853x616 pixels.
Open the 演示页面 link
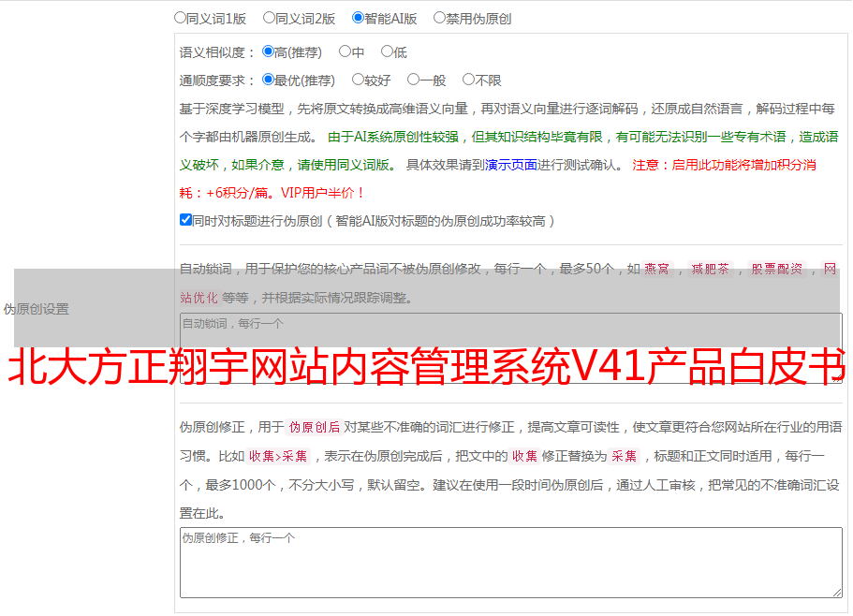pos(510,165)
